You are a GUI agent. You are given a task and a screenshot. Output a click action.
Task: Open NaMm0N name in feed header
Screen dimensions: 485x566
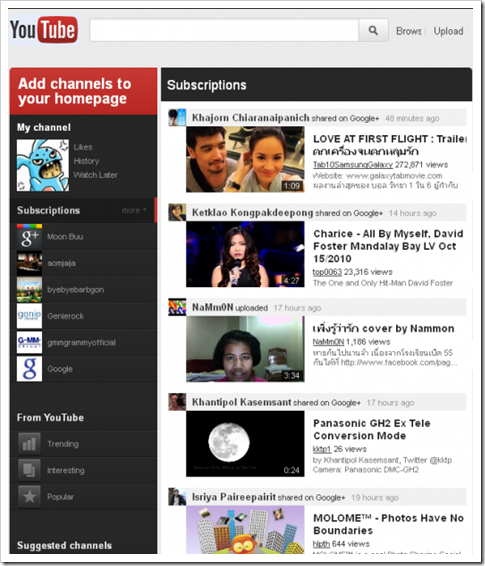coord(213,307)
